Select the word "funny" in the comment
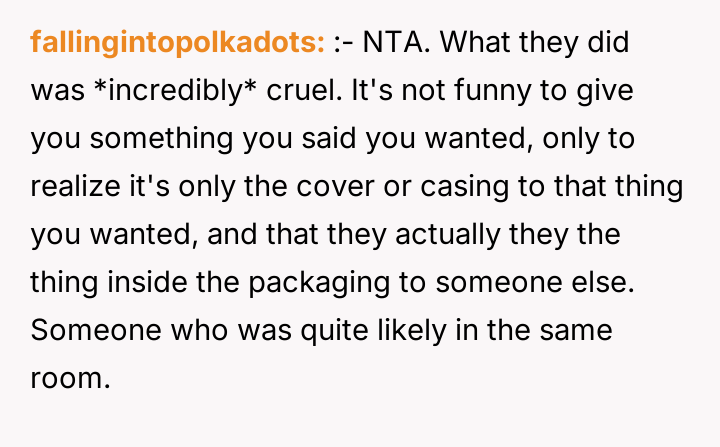Viewport: 720px width, 447px height. pyautogui.click(x=479, y=90)
